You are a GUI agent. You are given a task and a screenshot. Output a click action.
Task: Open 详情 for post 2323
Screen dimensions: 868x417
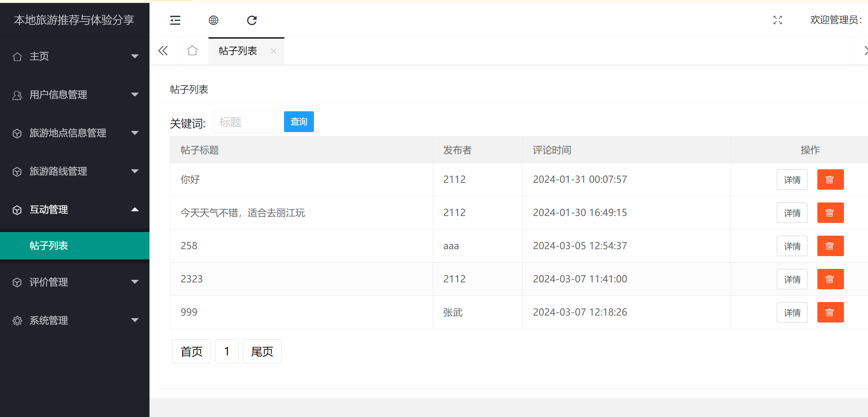(792, 279)
